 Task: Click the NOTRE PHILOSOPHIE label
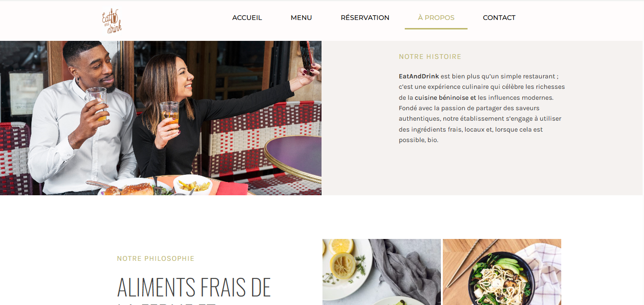156,258
